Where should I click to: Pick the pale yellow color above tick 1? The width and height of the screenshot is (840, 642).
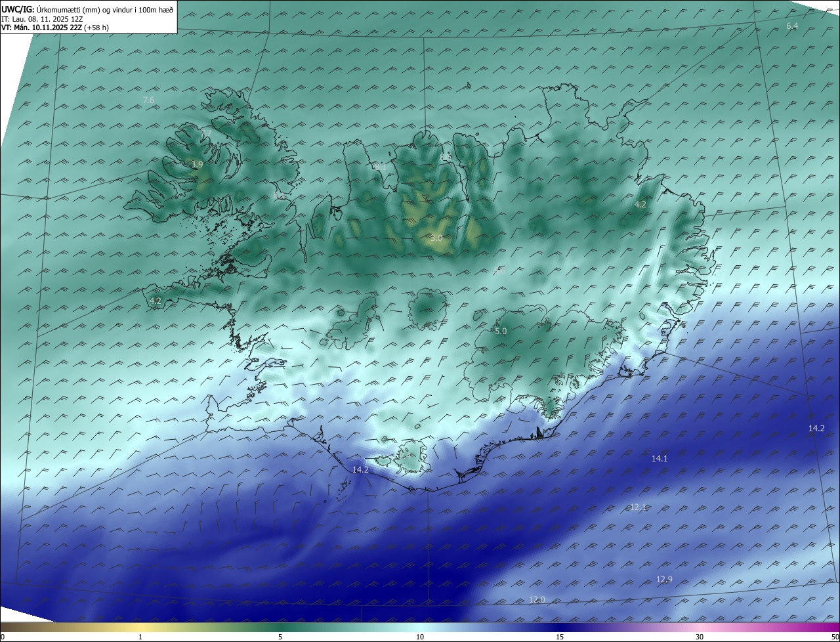pyautogui.click(x=140, y=626)
